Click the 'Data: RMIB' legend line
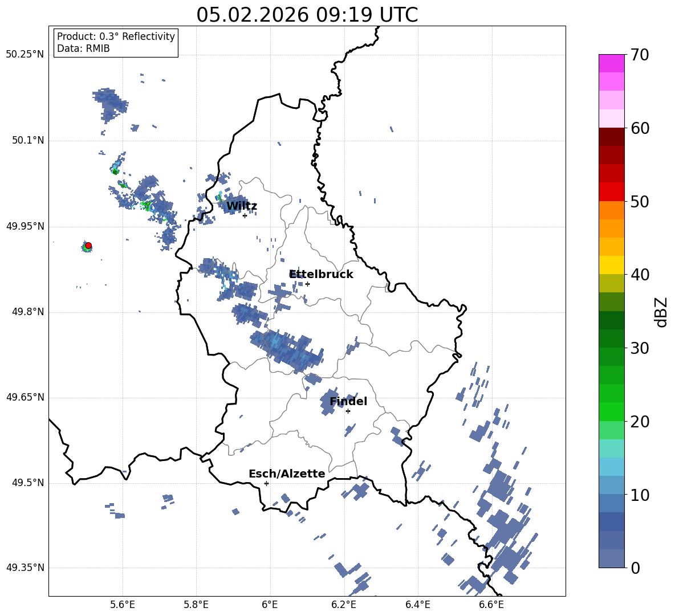The width and height of the screenshot is (675, 616). (x=83, y=48)
